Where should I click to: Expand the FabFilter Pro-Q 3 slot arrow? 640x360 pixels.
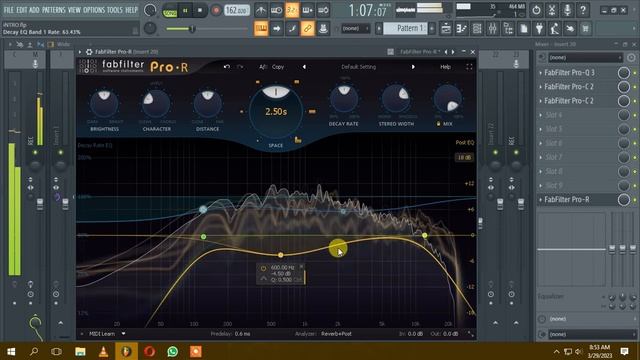540,73
